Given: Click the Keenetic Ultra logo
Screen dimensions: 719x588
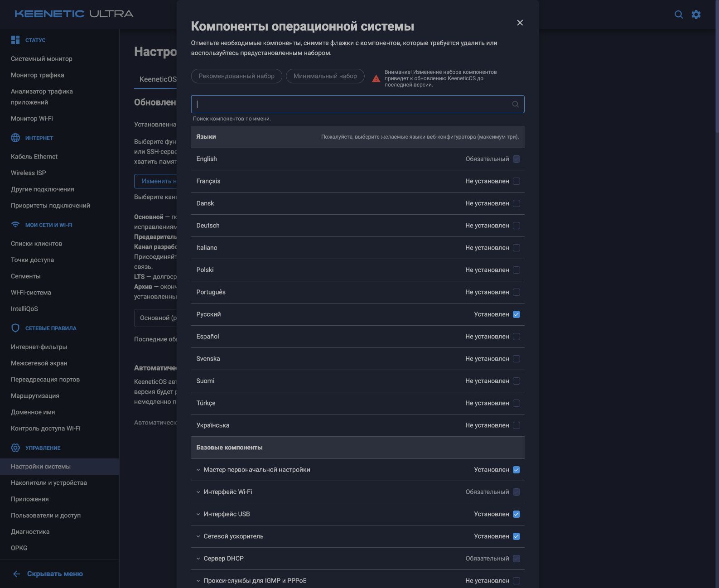Looking at the screenshot, I should [74, 14].
